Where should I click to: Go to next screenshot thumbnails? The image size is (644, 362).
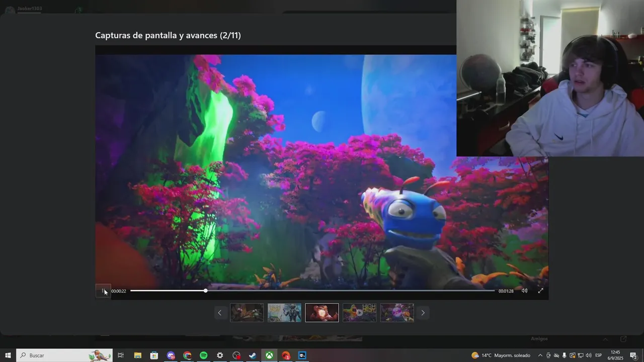click(423, 313)
